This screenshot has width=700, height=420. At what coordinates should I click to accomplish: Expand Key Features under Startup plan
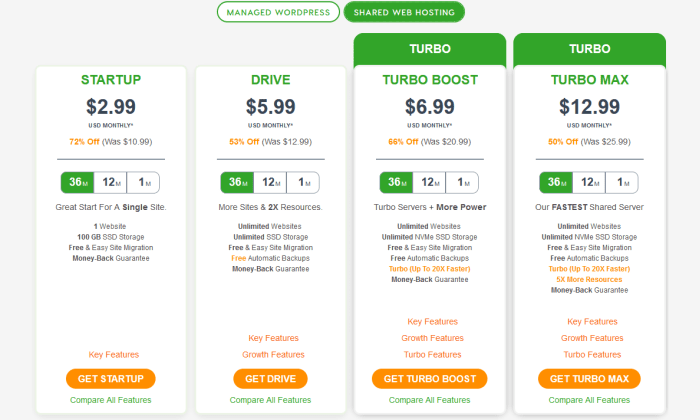click(113, 354)
